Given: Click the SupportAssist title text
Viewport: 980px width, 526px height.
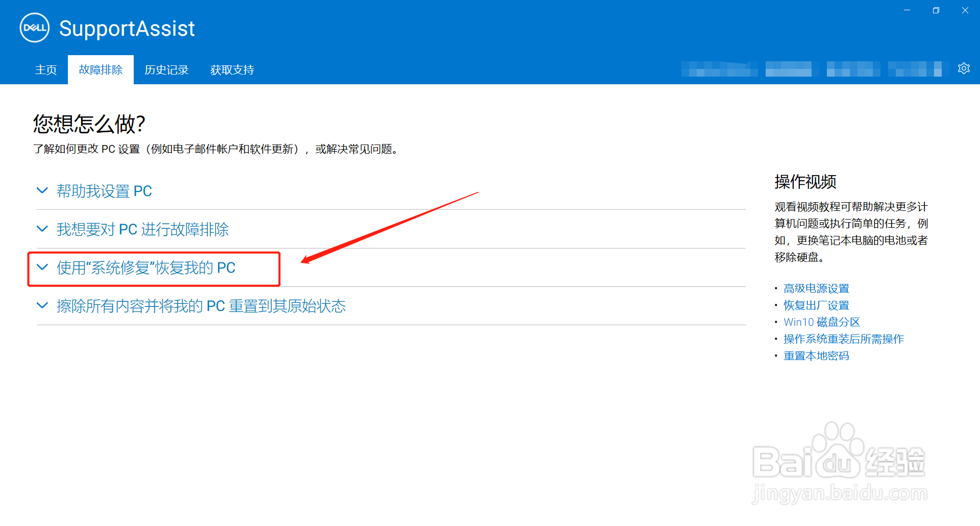Looking at the screenshot, I should 127,29.
